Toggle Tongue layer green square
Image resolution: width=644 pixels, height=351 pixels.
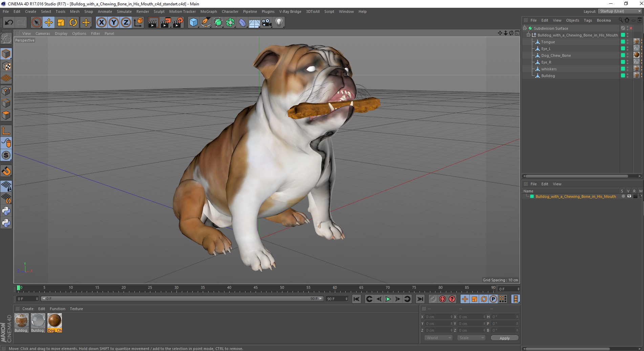pos(623,42)
